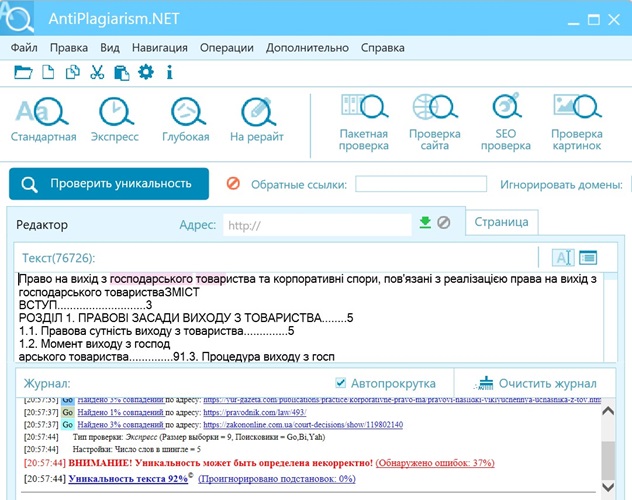
Task: Maximize the AntiPlagiarism.NET window
Action: [x=594, y=19]
